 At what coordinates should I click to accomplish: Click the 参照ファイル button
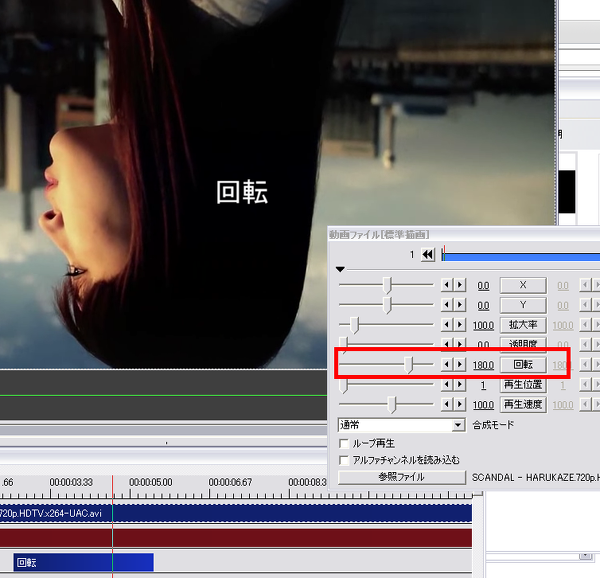point(401,477)
